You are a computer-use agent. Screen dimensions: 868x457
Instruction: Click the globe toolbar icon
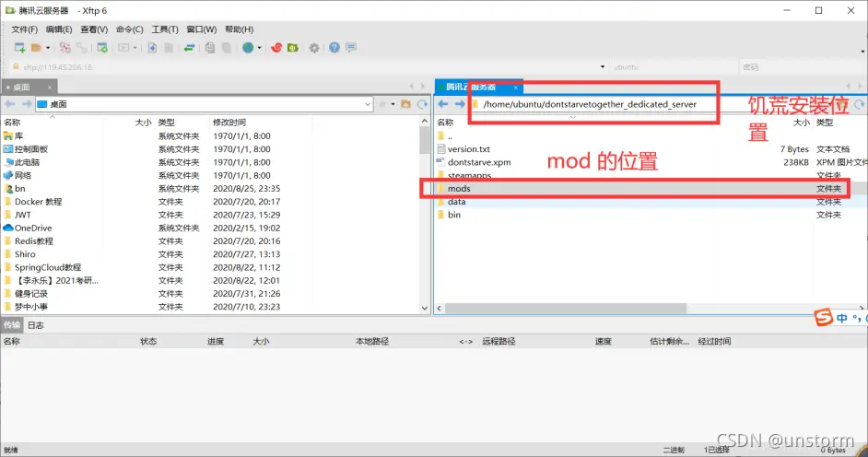pos(248,48)
